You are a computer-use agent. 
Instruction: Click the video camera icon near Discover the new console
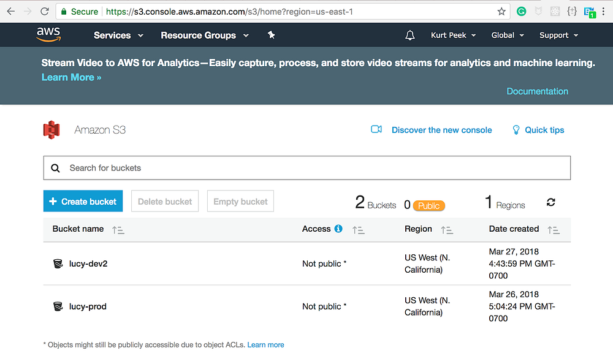point(376,130)
